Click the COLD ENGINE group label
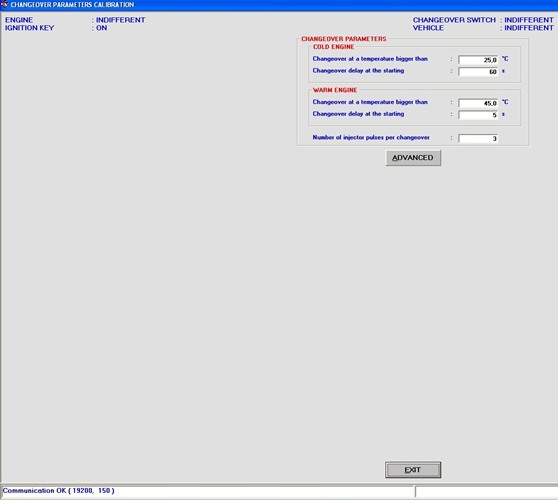Screen dimensions: 558x500 333,47
